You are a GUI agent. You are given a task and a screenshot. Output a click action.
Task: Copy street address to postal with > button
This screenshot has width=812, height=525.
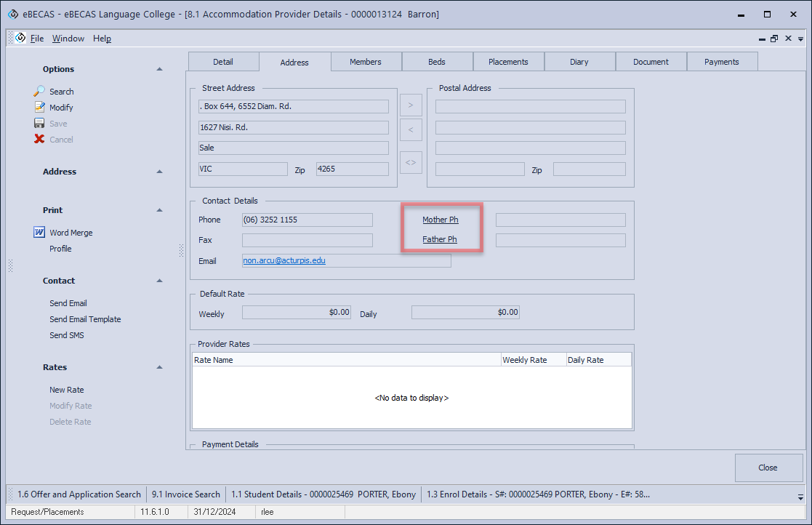[x=411, y=105]
